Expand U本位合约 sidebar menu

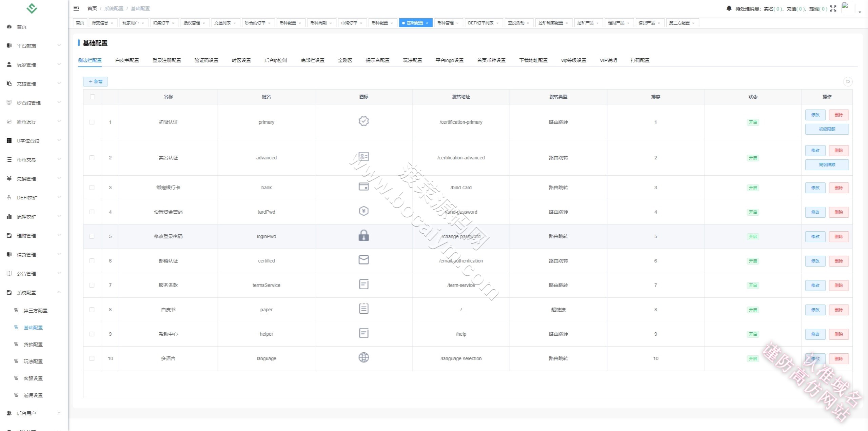pyautogui.click(x=34, y=140)
